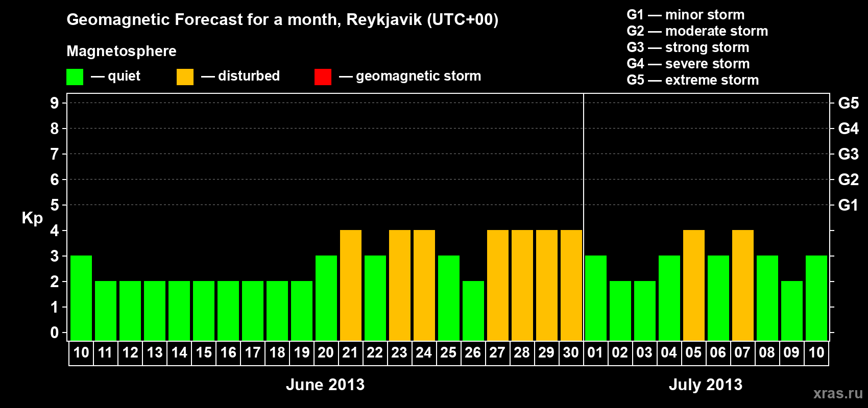Click the red geomagnetic storm legend swatch
868x408 pixels.
click(x=323, y=77)
